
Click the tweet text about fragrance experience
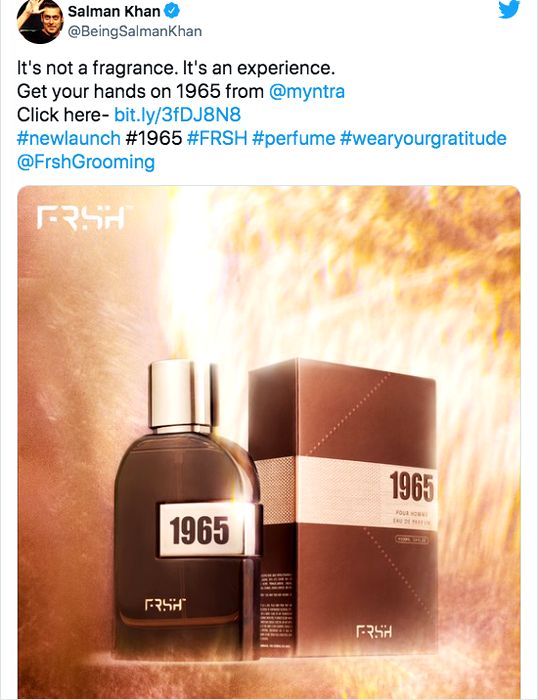(175, 68)
